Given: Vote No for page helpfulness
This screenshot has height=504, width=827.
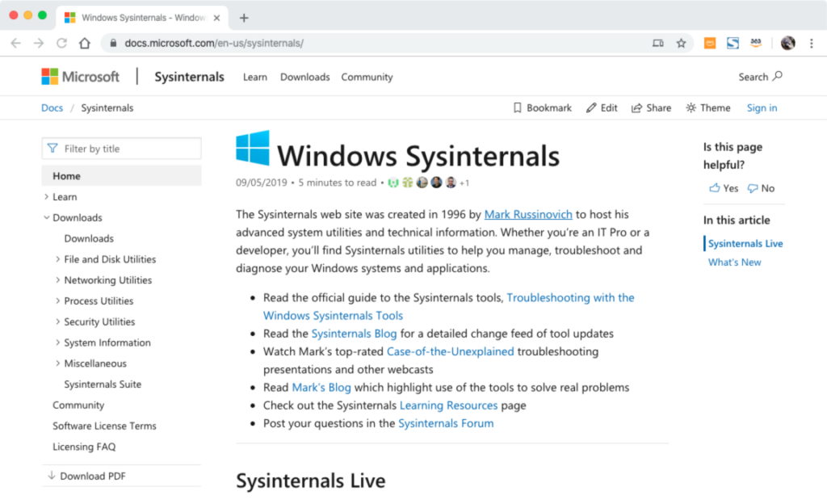Looking at the screenshot, I should click(x=760, y=188).
